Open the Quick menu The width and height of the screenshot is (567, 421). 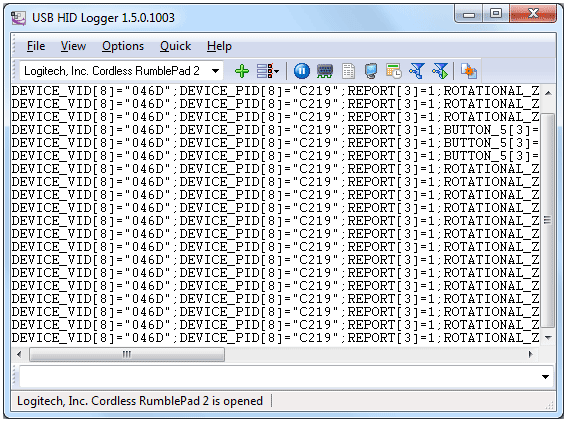pos(175,46)
